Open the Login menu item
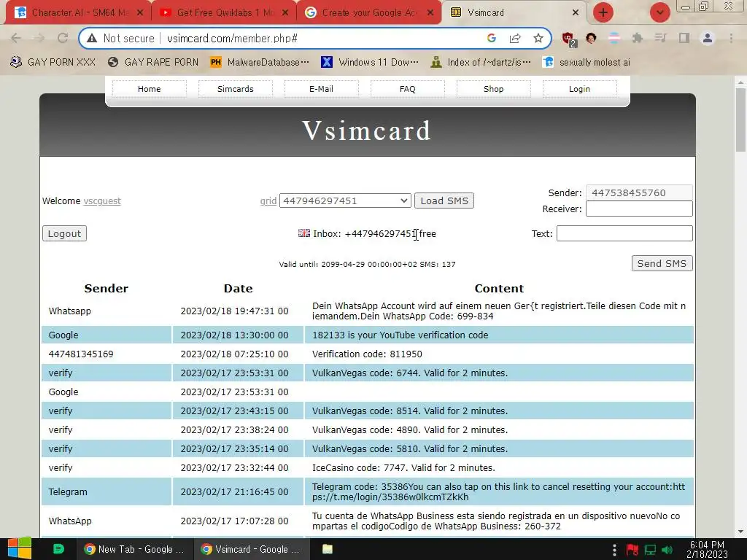Image resolution: width=747 pixels, height=560 pixels. [x=579, y=89]
